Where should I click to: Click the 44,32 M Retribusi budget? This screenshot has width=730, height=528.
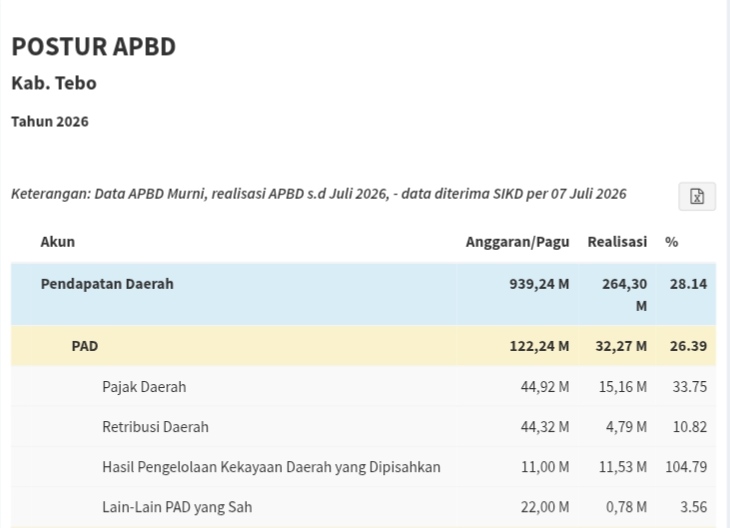[x=545, y=426]
